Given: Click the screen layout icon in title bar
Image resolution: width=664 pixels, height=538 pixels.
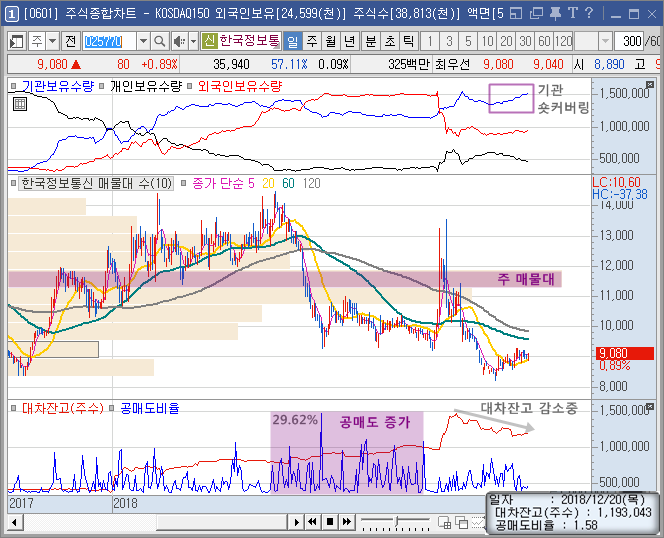Looking at the screenshot, I should click(x=515, y=14).
